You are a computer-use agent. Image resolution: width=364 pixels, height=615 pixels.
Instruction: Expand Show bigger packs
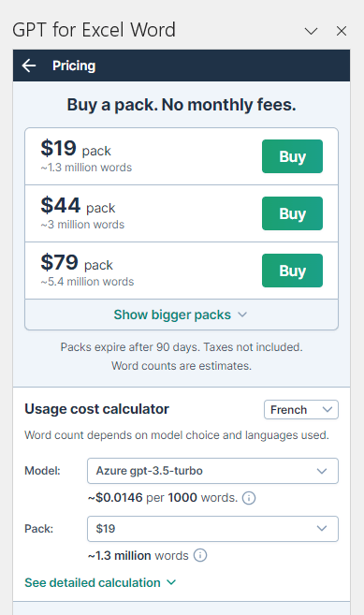182,315
